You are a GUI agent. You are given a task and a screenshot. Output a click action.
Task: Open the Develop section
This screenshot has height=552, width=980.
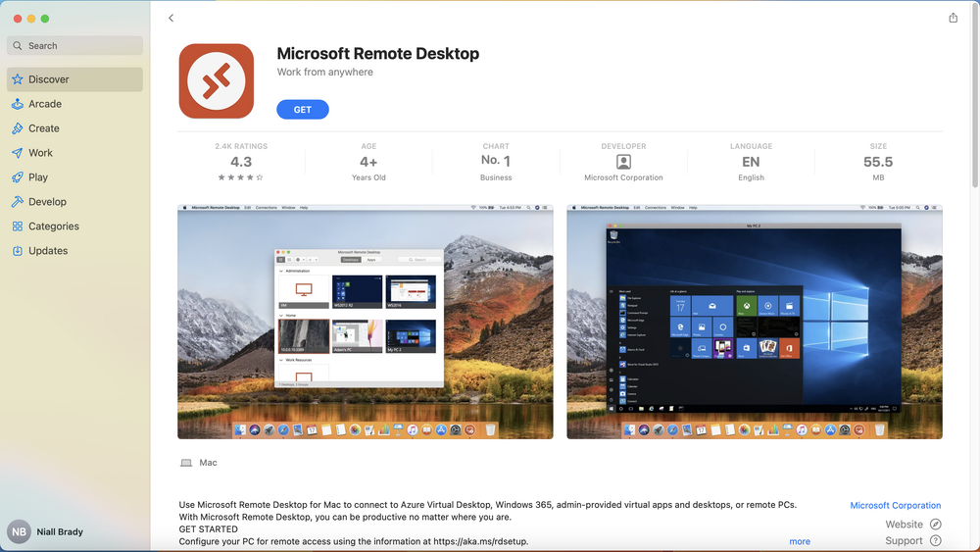point(75,201)
